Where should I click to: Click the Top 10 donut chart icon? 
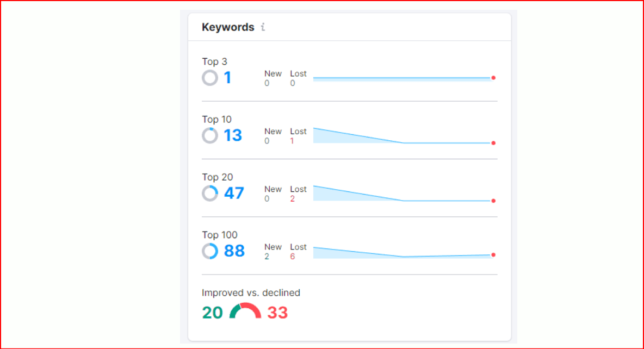point(210,135)
